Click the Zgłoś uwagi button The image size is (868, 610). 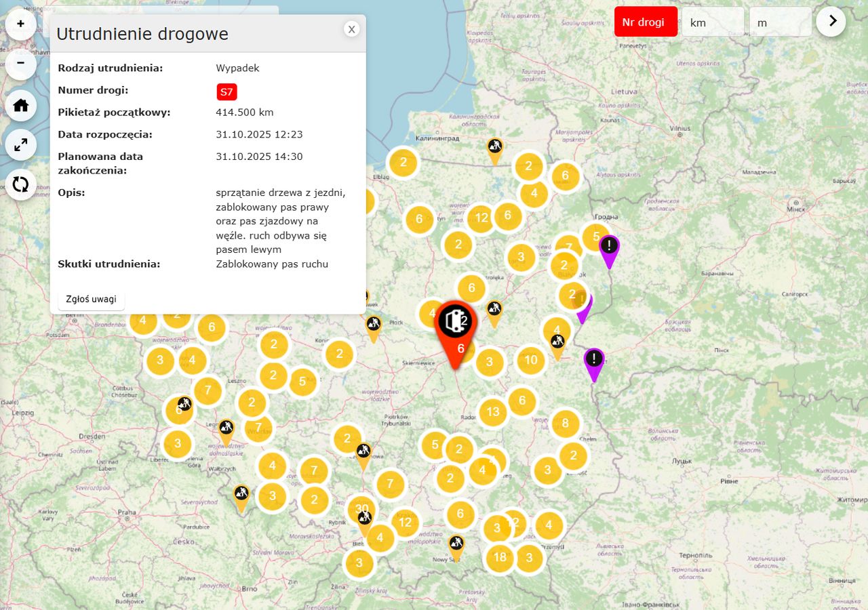(91, 299)
